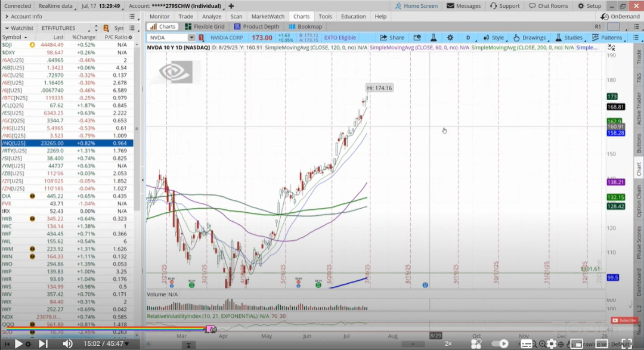Open video player settings gear

[x=551, y=344]
